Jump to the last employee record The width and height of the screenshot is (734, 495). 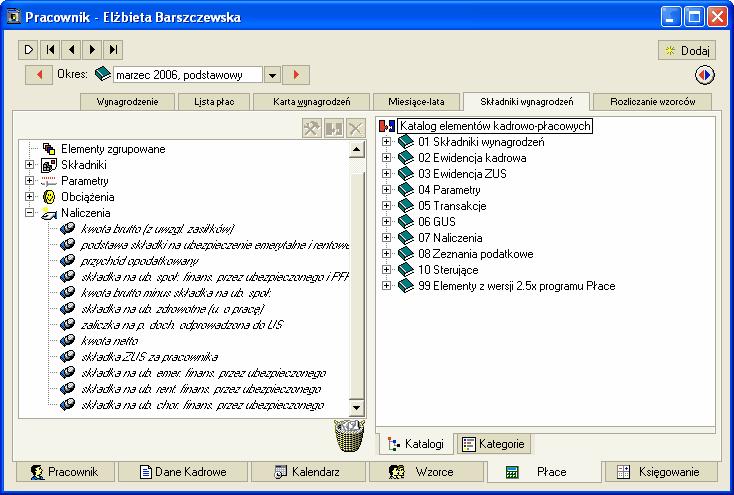click(112, 50)
